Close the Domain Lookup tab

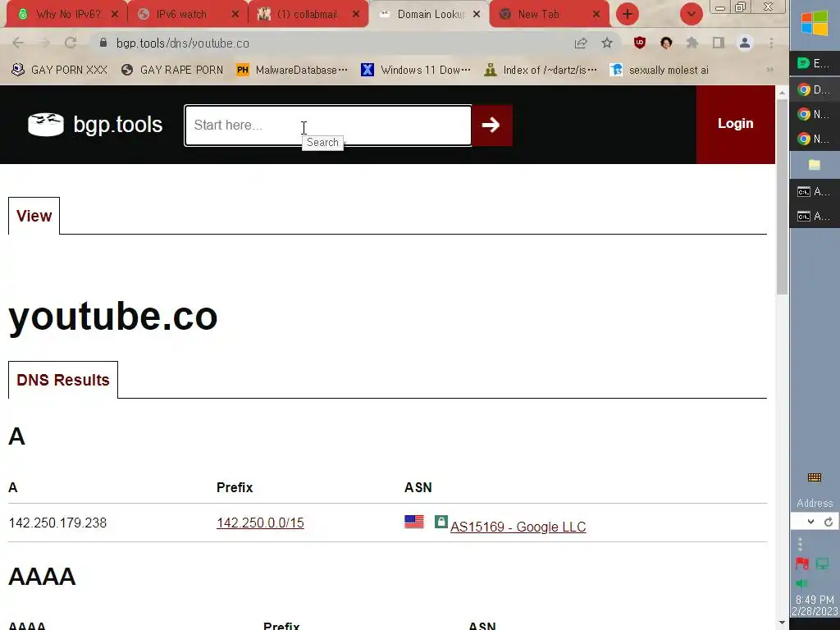(x=477, y=15)
